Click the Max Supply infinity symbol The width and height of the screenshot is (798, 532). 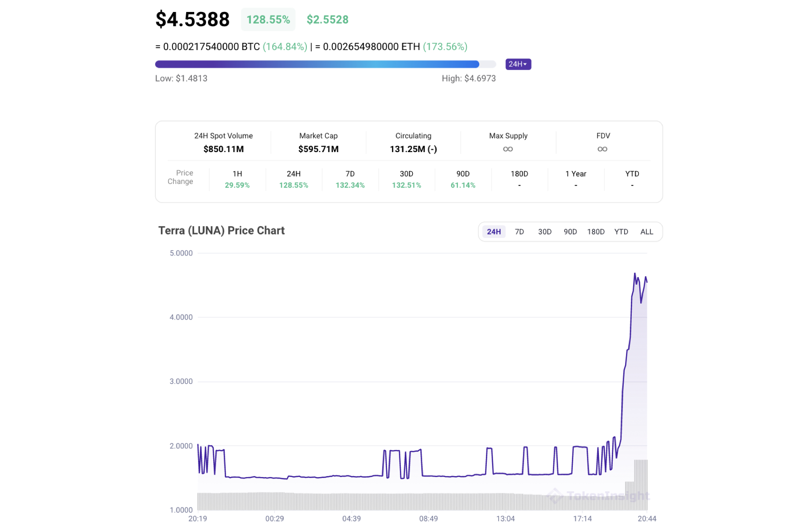508,149
